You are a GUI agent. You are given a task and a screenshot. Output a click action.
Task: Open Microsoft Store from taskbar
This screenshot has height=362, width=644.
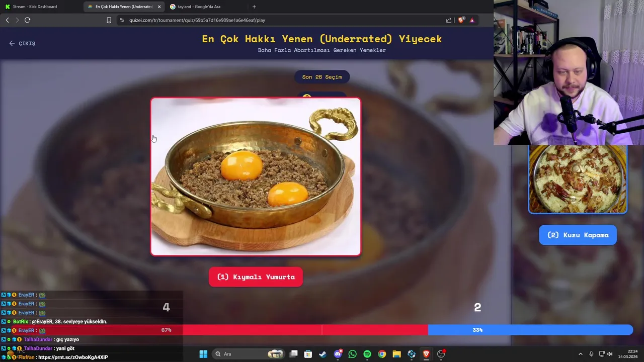pos(308,354)
